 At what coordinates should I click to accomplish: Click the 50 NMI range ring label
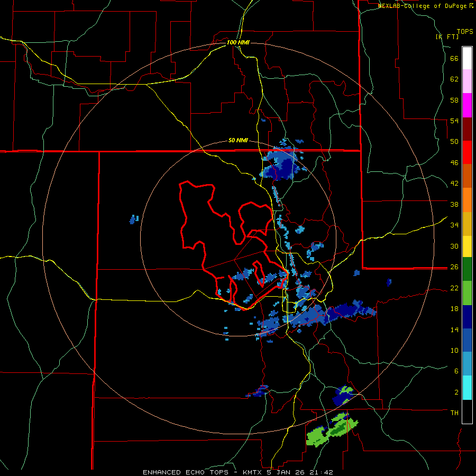[238, 140]
